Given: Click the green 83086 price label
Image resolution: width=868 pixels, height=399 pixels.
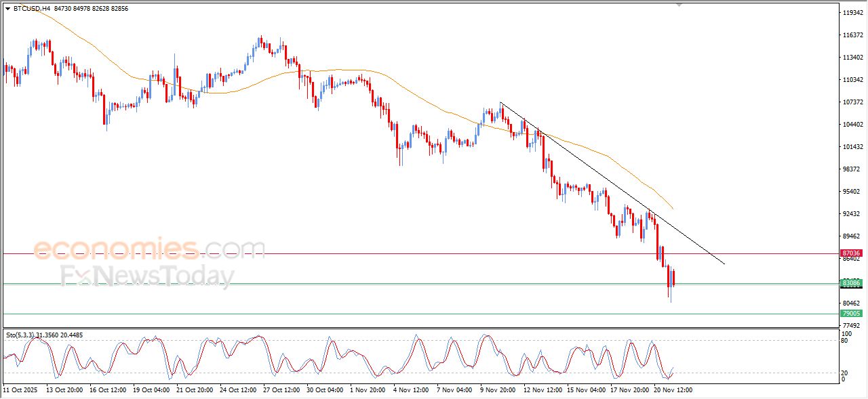Looking at the screenshot, I should [851, 282].
